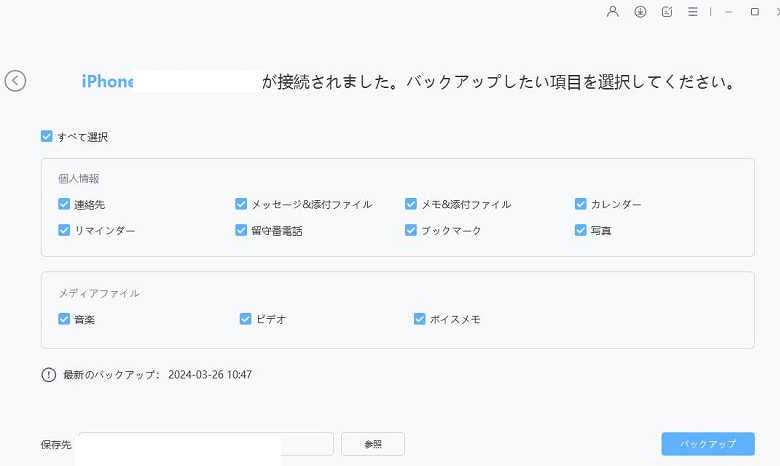Toggle the ボイスメモ checkbox

[x=419, y=319]
